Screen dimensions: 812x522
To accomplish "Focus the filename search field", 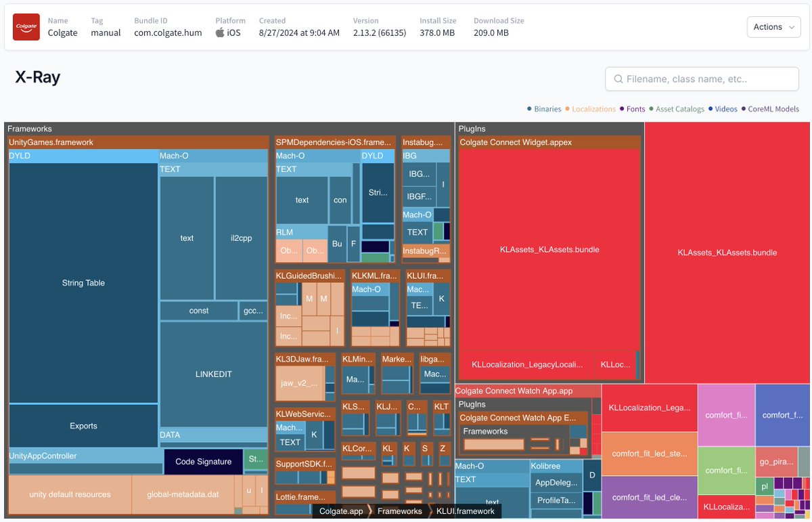I will click(702, 79).
